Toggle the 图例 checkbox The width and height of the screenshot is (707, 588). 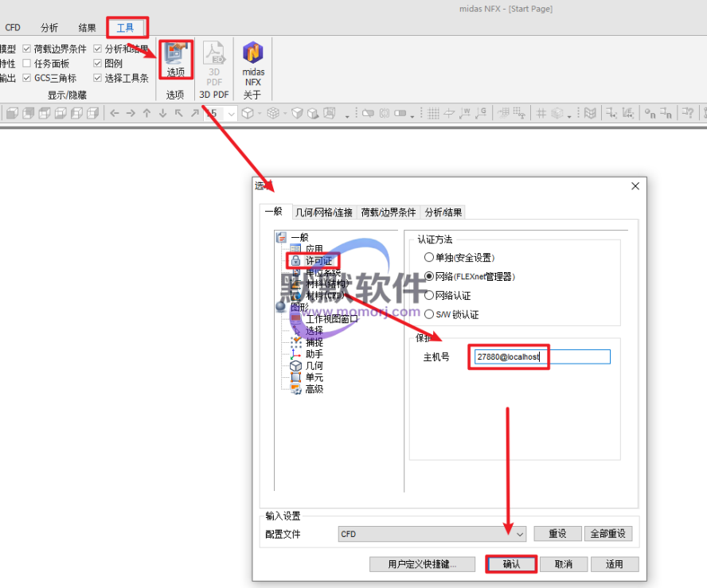tap(98, 64)
